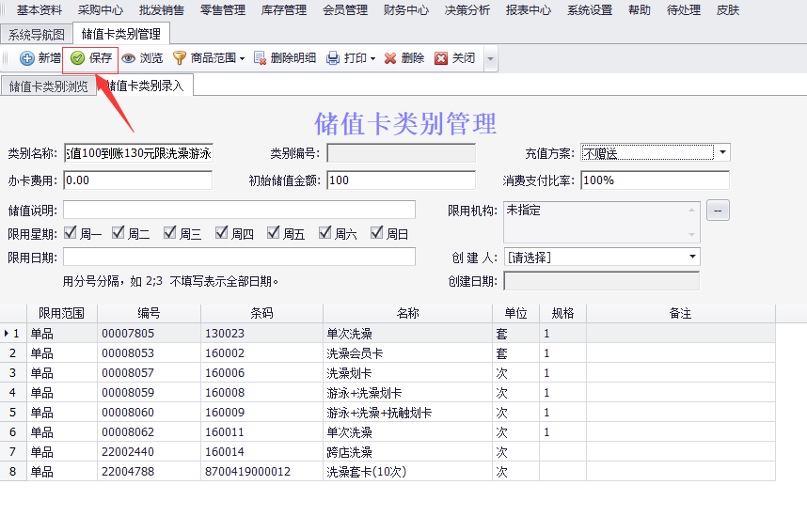Click into the 类别编号 field
This screenshot has height=532, width=807.
point(401,153)
